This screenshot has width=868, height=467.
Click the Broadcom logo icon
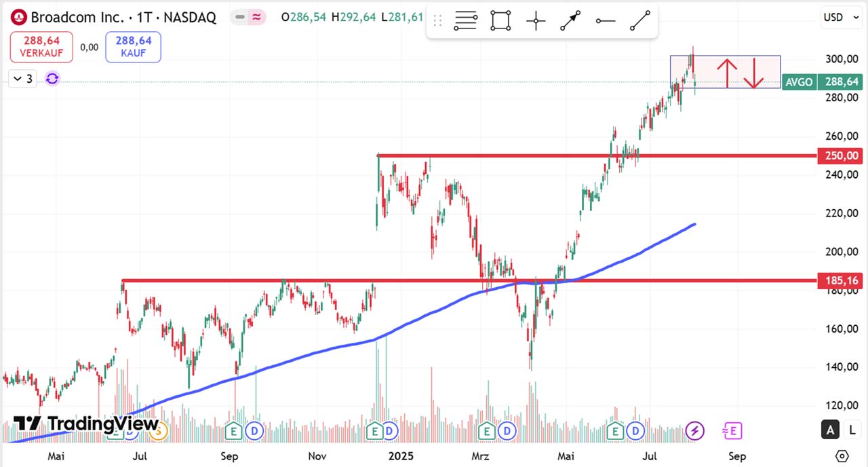(19, 18)
